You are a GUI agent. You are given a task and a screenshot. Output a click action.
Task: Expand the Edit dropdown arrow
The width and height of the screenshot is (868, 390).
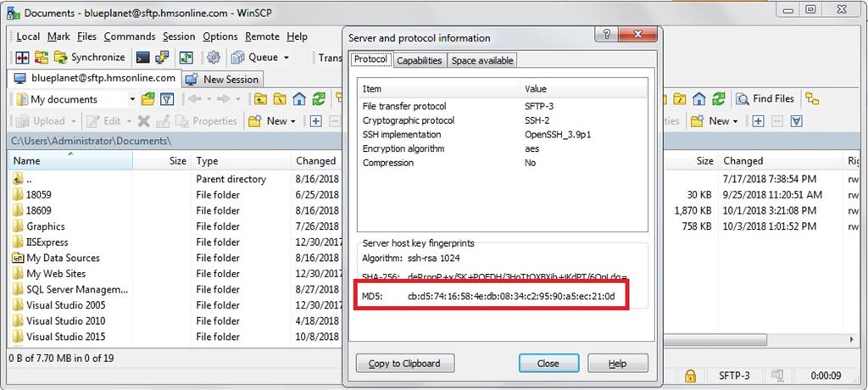[129, 121]
